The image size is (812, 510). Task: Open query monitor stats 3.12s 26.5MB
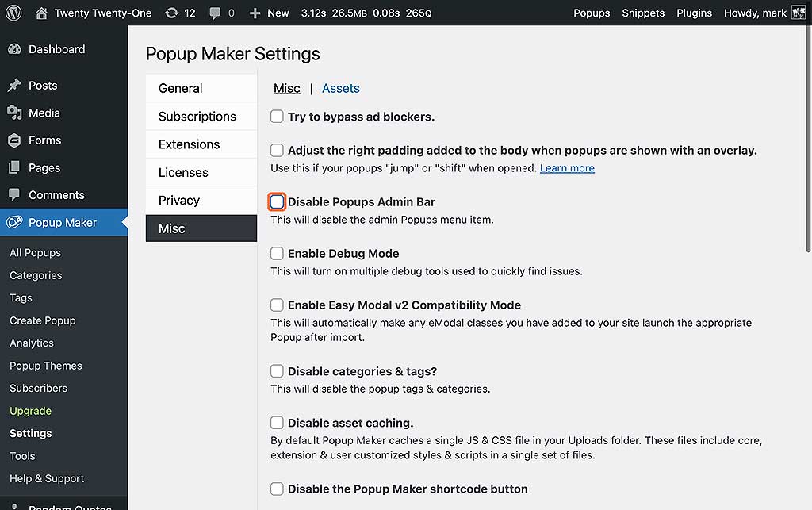pyautogui.click(x=366, y=13)
